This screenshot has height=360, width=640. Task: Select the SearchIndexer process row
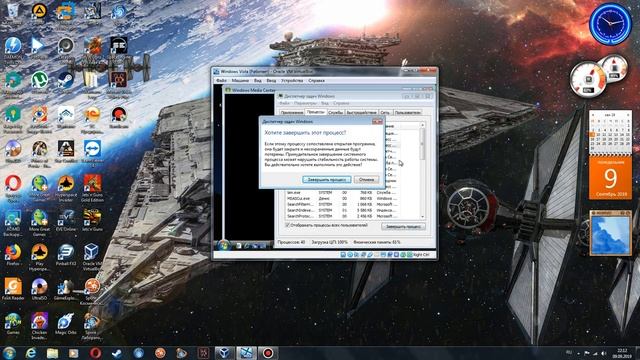[342, 210]
